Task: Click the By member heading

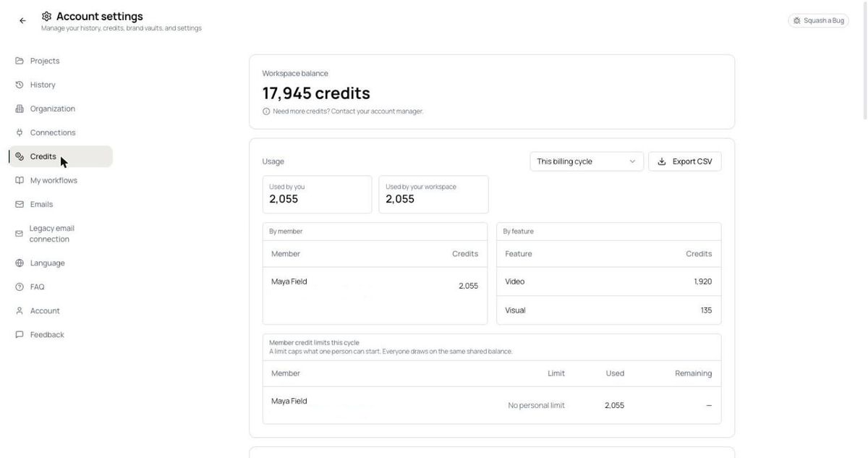Action: click(x=286, y=232)
